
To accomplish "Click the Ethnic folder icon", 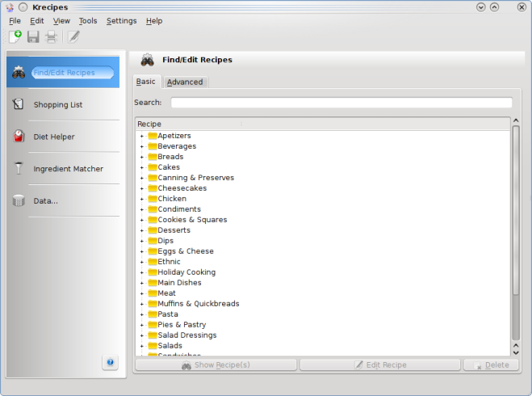I will (153, 262).
